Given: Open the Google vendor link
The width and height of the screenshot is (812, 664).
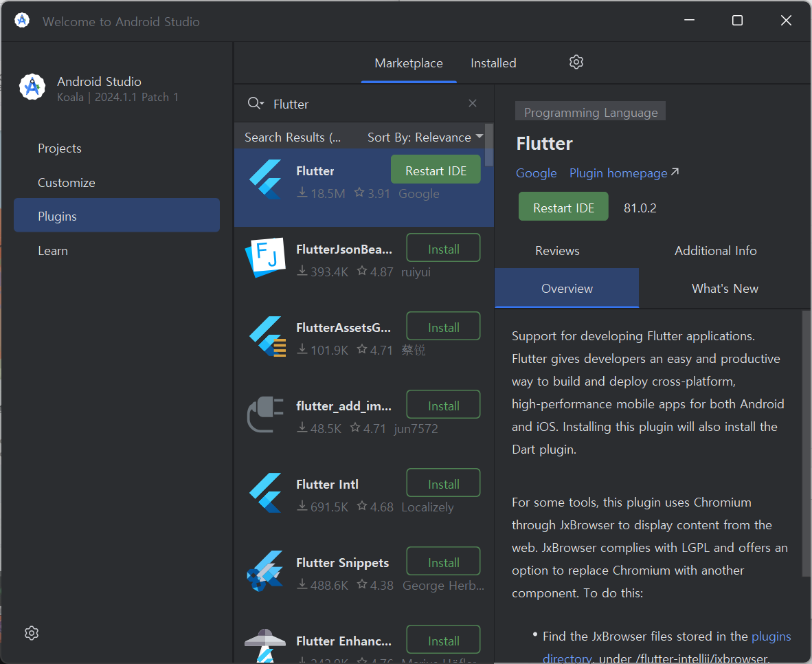Looking at the screenshot, I should point(536,173).
